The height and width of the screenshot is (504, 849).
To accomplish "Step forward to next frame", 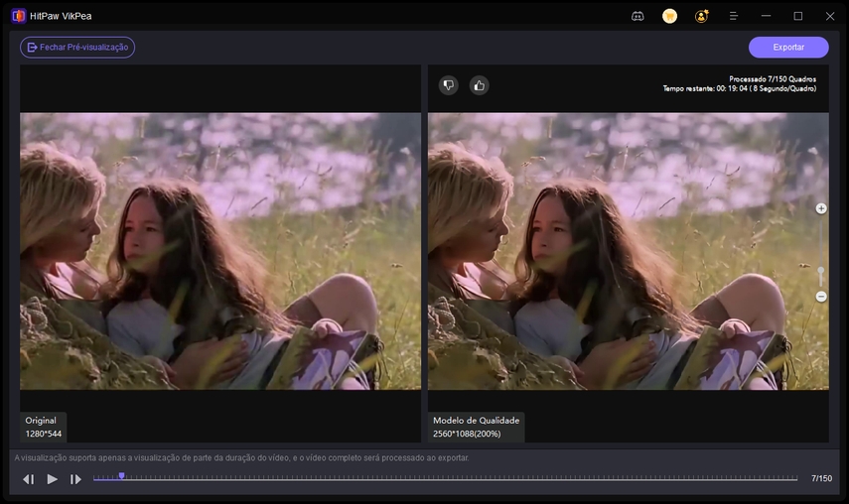I will tap(75, 479).
